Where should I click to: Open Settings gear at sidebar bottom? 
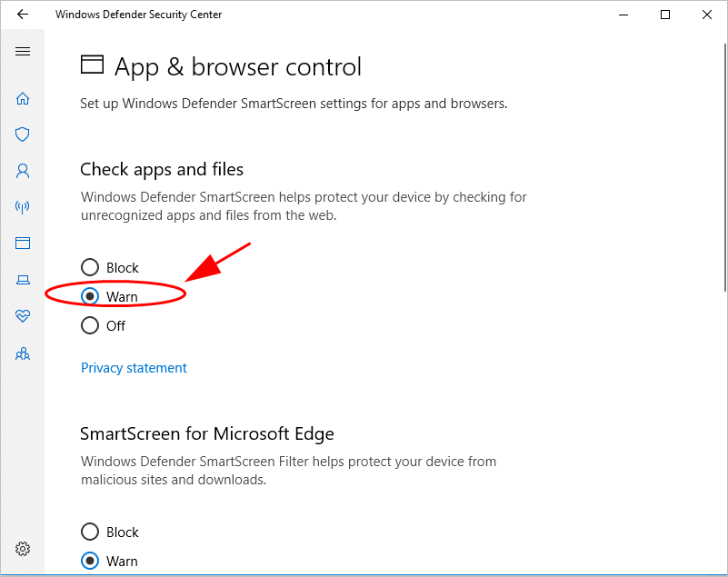tap(23, 549)
